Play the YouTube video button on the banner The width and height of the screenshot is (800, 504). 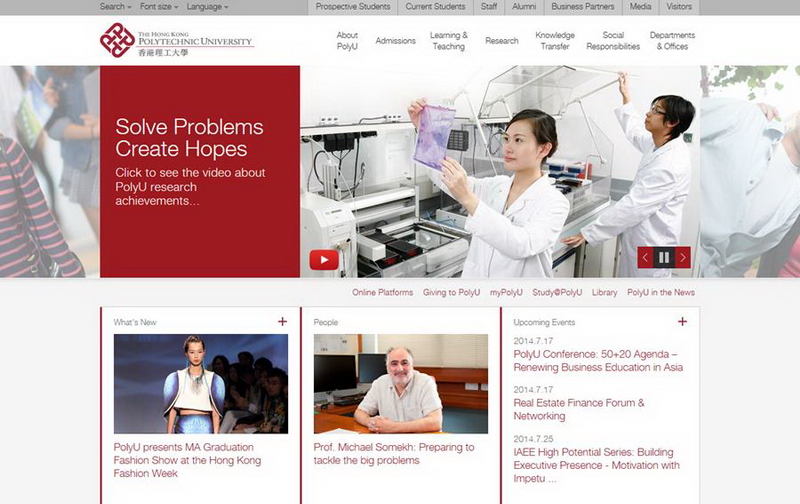[324, 260]
